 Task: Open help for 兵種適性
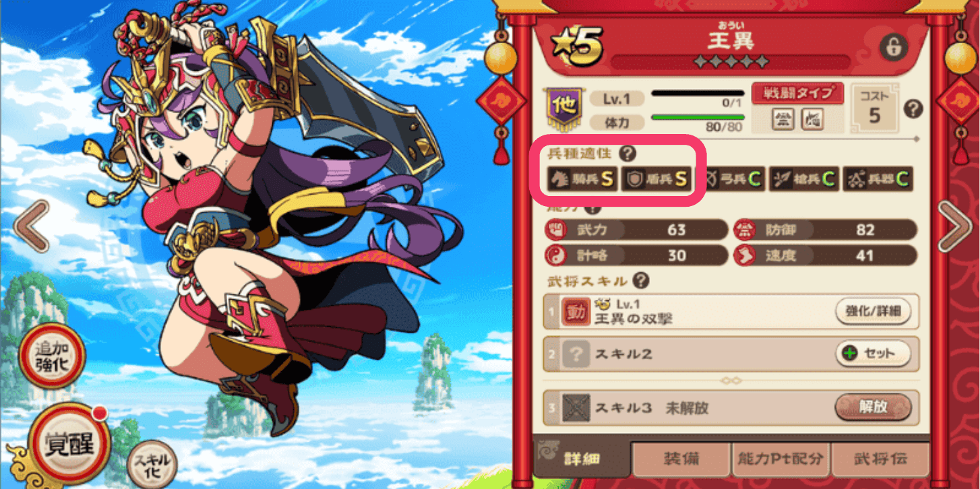coord(627,154)
